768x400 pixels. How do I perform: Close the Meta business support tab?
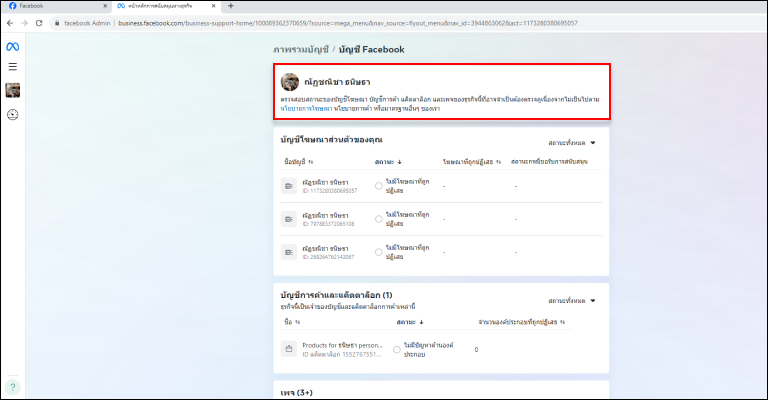(214, 6)
